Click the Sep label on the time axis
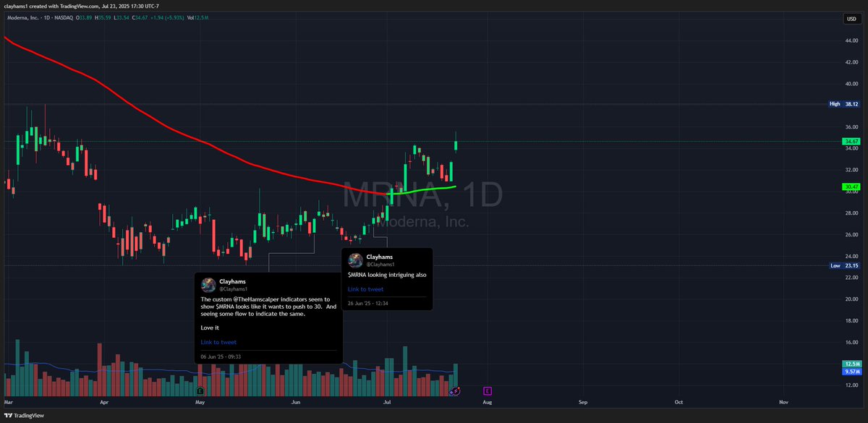The image size is (868, 423). coord(583,401)
